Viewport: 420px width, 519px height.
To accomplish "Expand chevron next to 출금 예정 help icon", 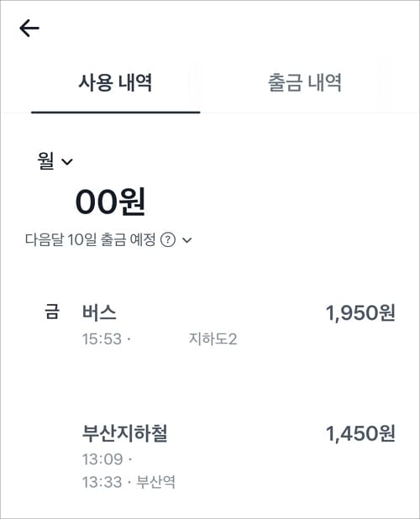I will [x=187, y=240].
